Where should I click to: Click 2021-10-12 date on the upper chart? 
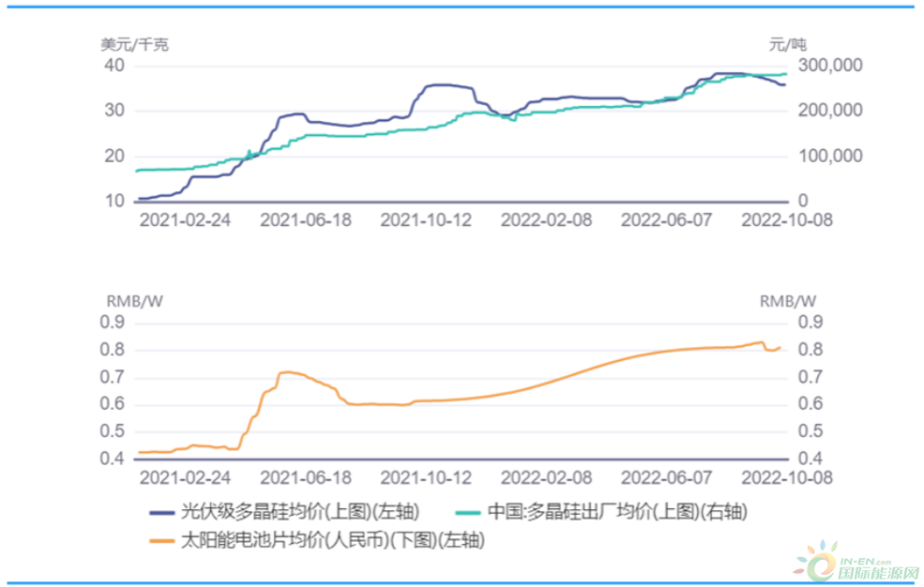425,219
